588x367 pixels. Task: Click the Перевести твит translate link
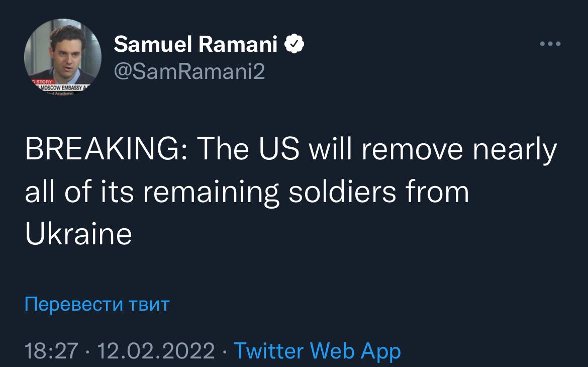coord(97,304)
